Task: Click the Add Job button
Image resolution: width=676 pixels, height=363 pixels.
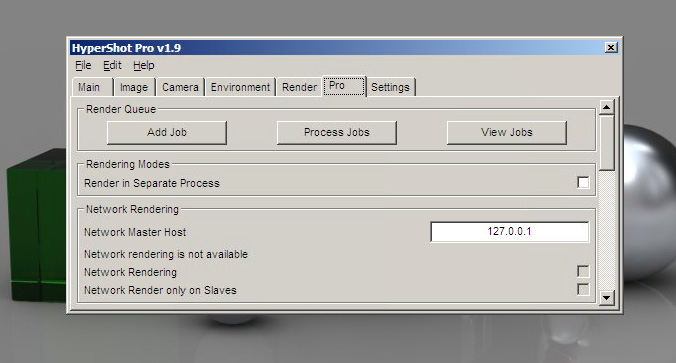Action: pos(167,132)
